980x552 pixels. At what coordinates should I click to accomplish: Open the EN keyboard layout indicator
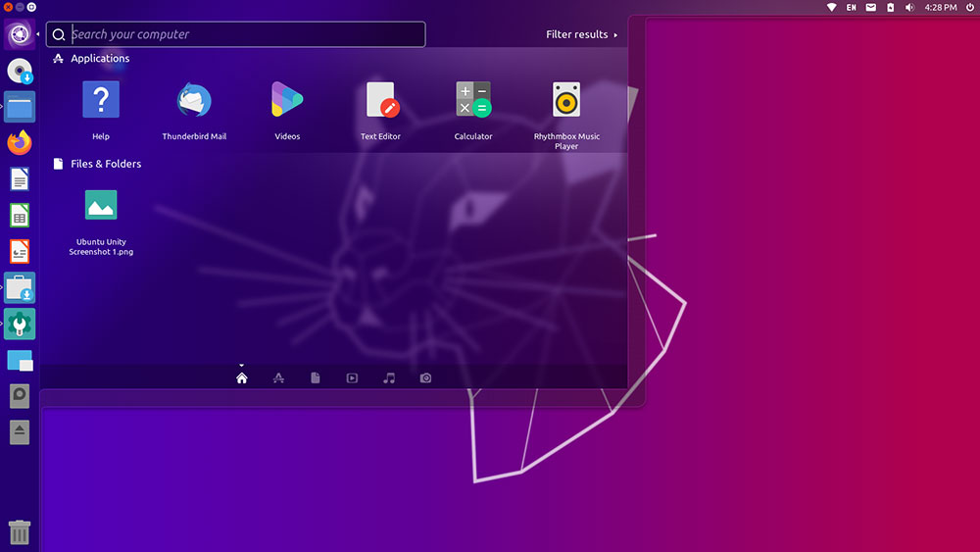click(852, 8)
